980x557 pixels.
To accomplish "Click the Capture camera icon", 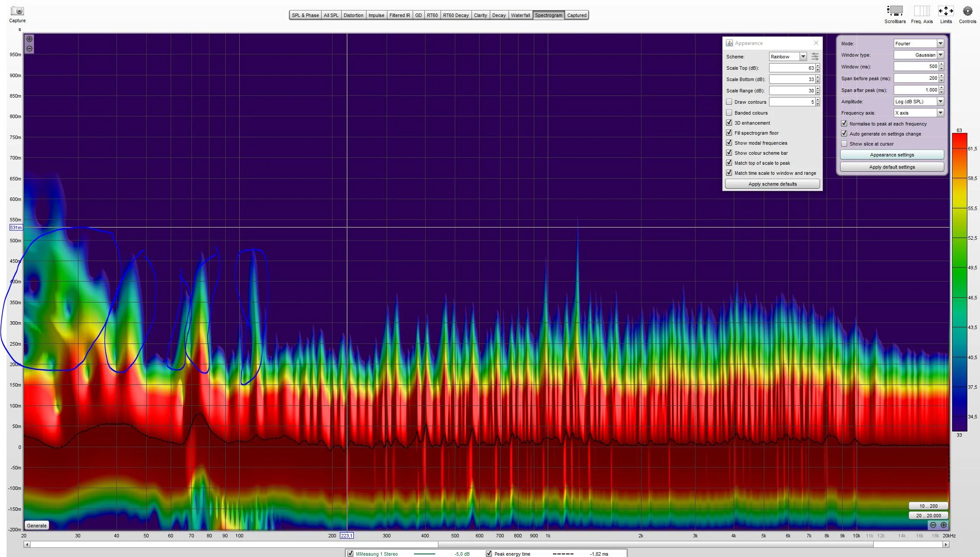I will (x=17, y=11).
